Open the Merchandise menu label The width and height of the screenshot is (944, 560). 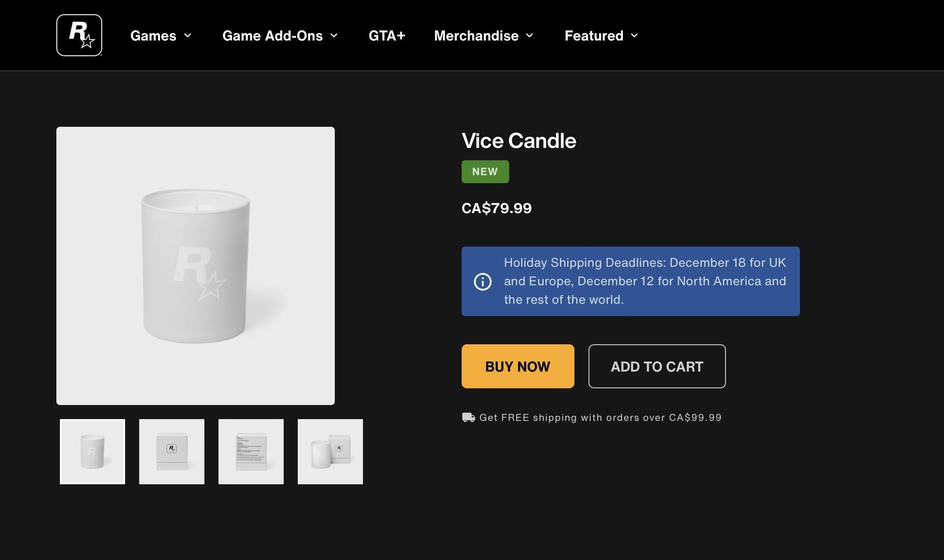click(476, 36)
